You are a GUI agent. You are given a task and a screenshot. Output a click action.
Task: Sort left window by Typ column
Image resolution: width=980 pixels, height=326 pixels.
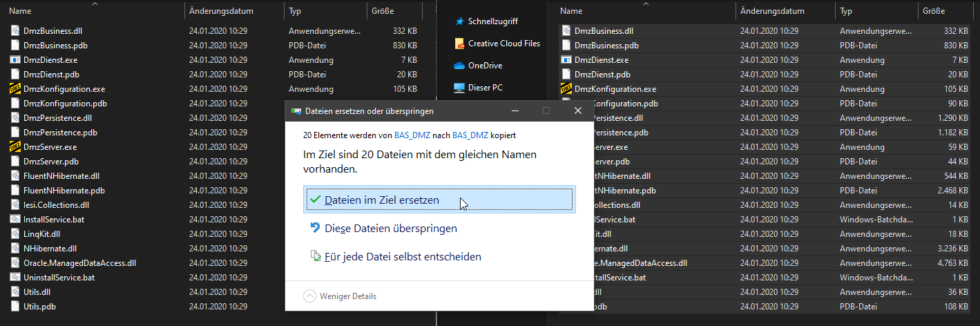pos(325,11)
